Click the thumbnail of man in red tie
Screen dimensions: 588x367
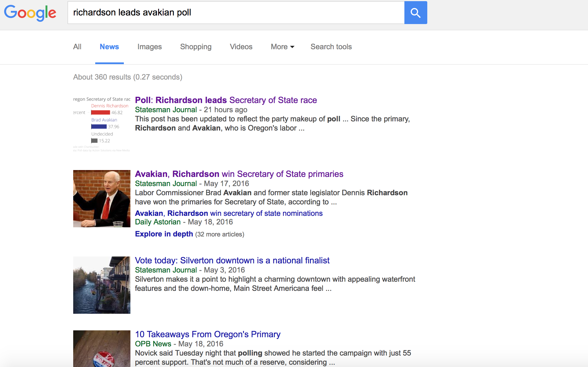click(x=102, y=198)
